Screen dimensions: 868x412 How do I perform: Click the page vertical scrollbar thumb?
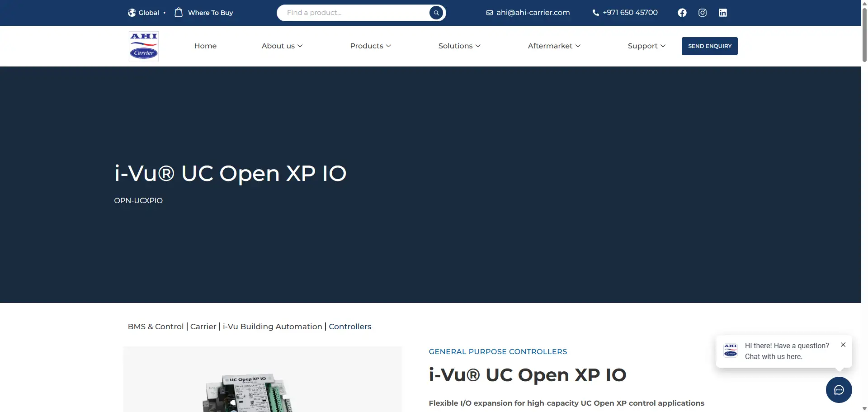(x=864, y=34)
